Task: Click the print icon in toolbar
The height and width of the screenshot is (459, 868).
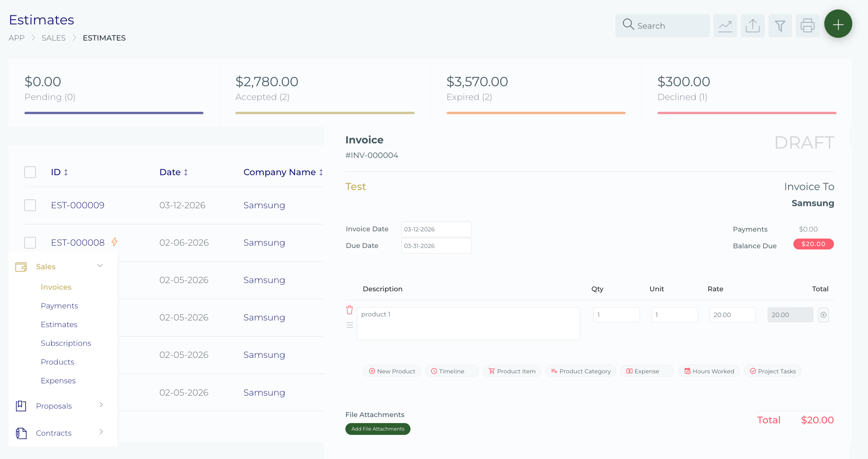Action: click(x=807, y=26)
